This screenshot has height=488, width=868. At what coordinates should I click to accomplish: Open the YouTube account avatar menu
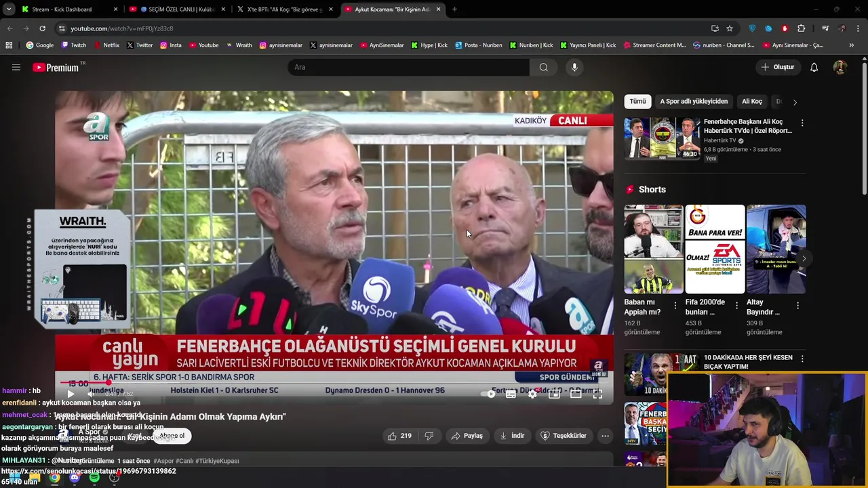click(840, 67)
